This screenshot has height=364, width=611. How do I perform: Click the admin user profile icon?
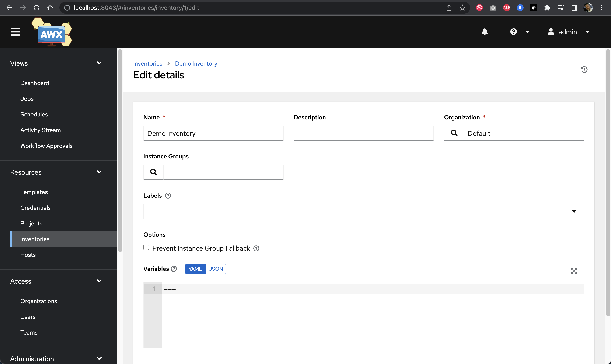click(550, 32)
